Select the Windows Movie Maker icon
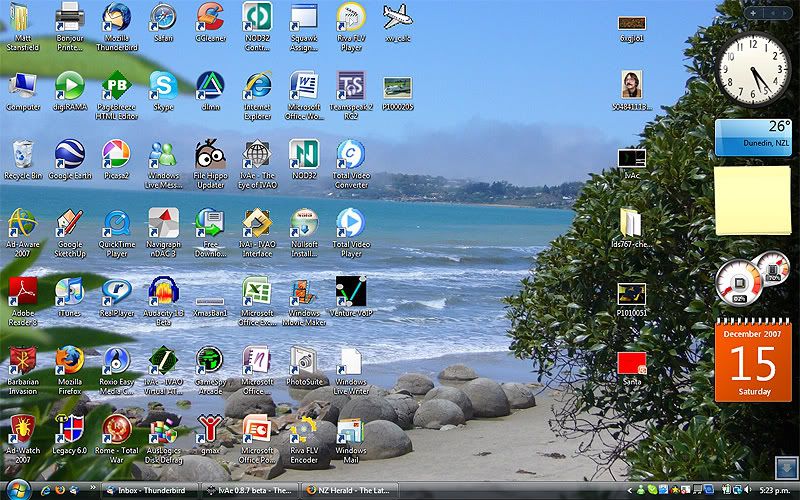Screen dimensions: 800x500 tap(303, 292)
